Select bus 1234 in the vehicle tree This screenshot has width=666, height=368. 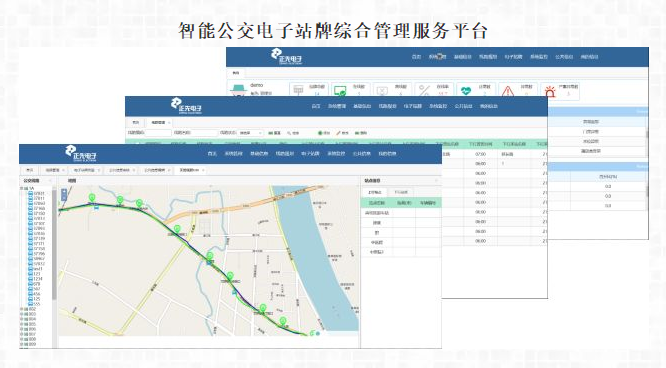[x=35, y=279]
